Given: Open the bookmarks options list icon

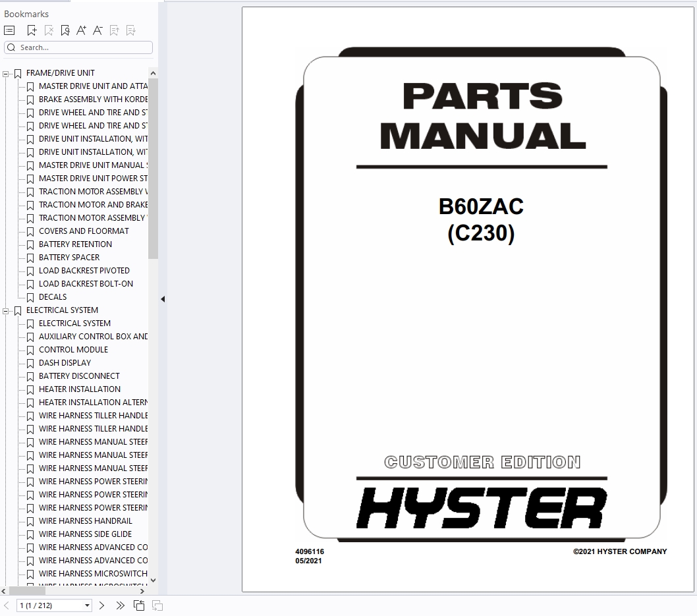Looking at the screenshot, I should click(x=9, y=30).
